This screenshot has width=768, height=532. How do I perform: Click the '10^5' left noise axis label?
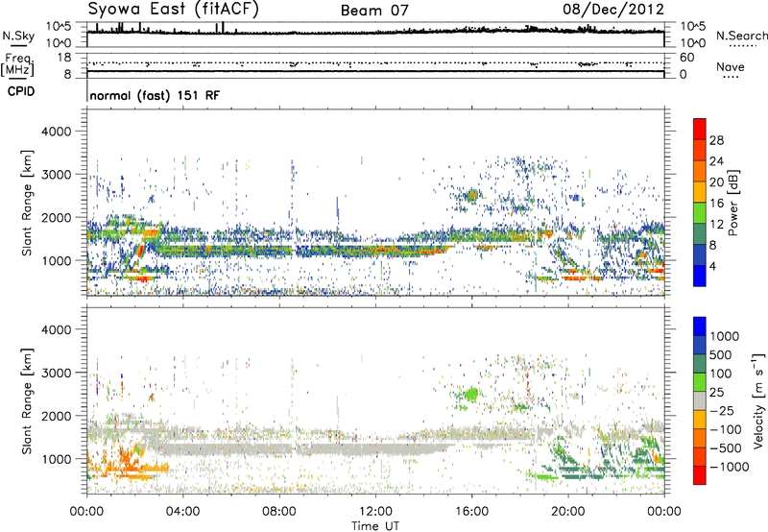click(x=59, y=27)
